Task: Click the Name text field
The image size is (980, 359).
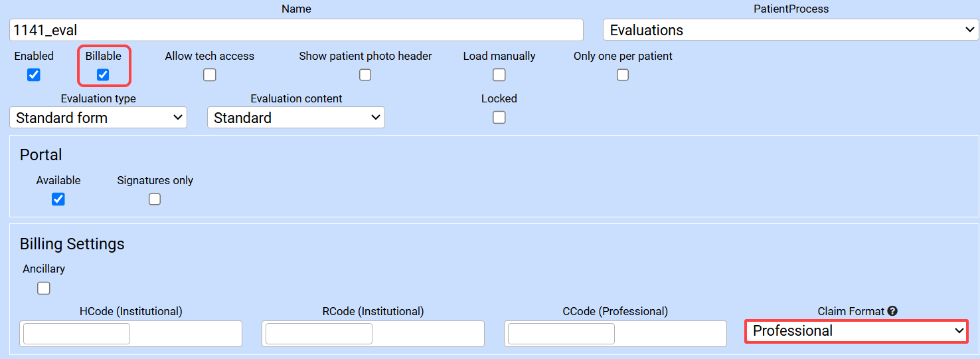Action: point(296,30)
